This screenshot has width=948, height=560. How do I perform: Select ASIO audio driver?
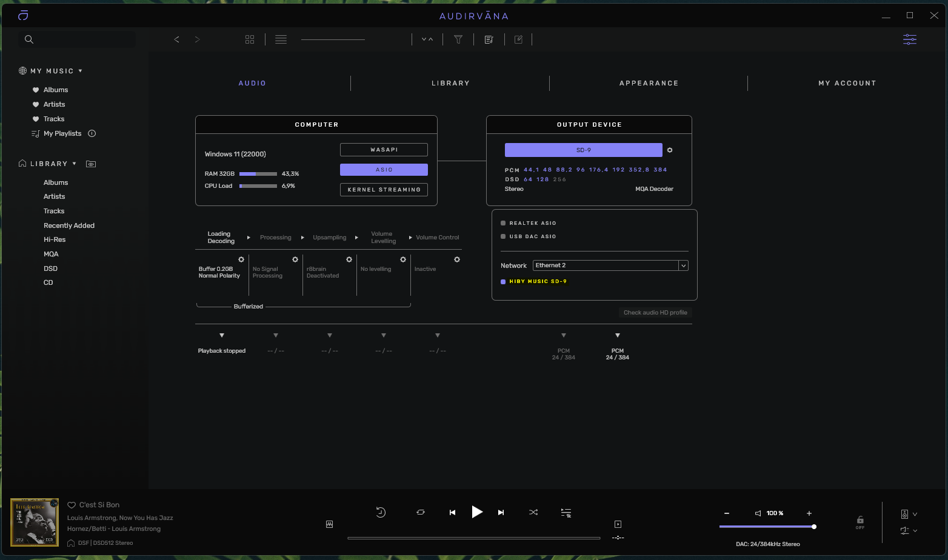(384, 170)
